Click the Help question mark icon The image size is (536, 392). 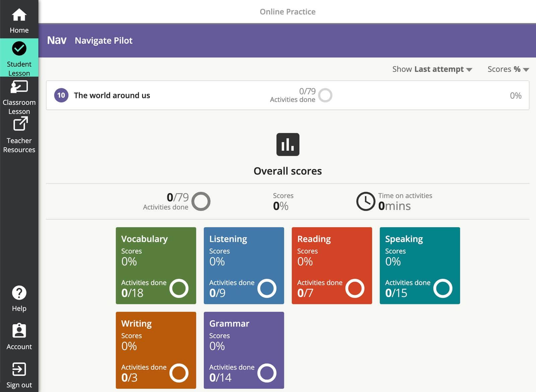(19, 293)
